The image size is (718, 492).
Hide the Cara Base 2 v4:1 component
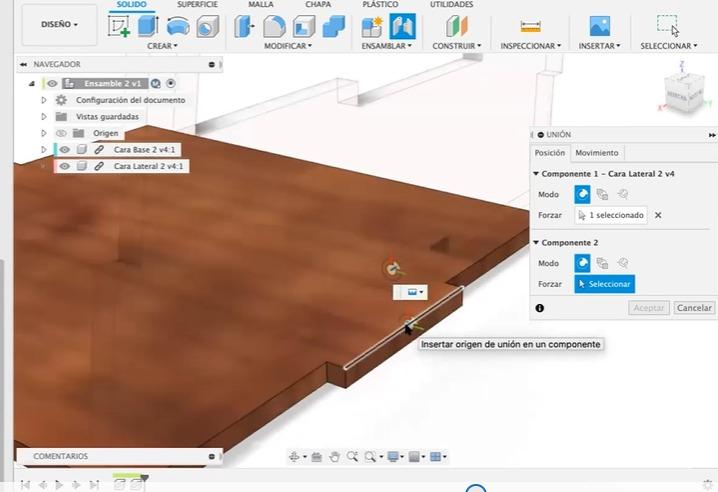65,149
